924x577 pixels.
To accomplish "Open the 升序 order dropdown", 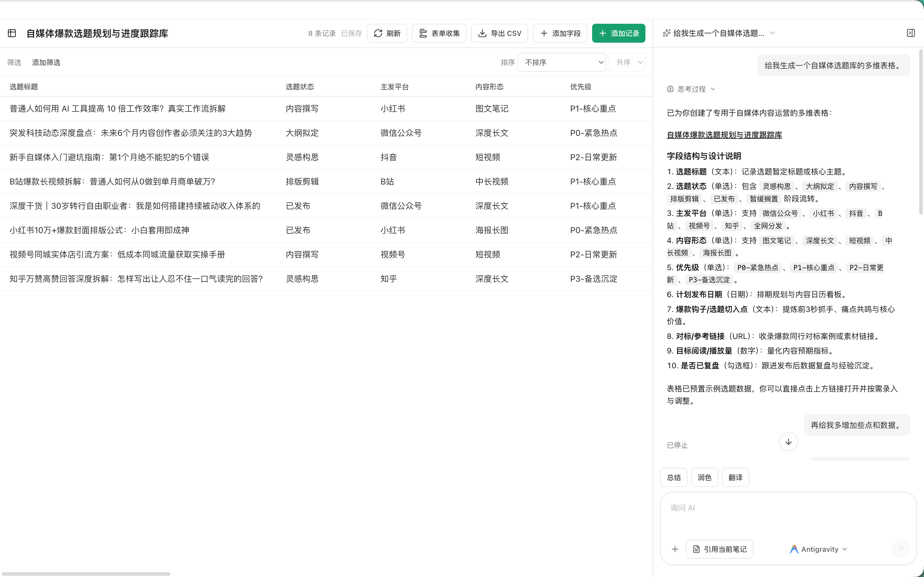I will click(627, 62).
